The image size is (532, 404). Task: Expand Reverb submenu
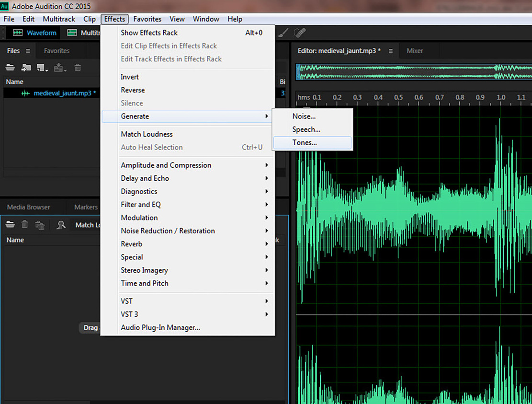tap(188, 244)
